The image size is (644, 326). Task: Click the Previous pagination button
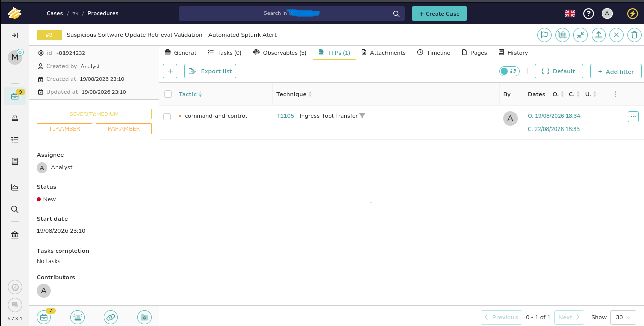[x=501, y=317]
